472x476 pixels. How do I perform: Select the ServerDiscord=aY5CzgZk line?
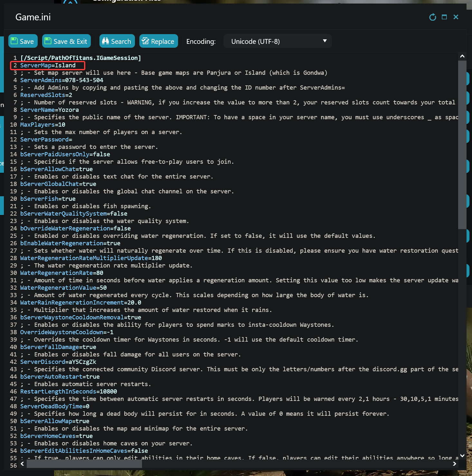[x=58, y=362]
